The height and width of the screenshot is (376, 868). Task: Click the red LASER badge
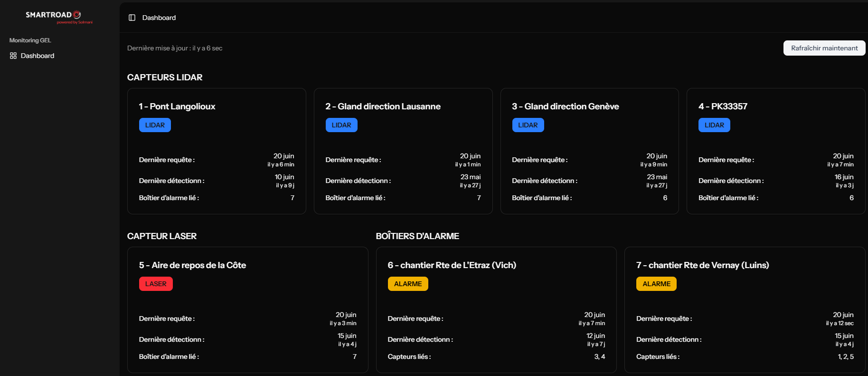pyautogui.click(x=156, y=284)
